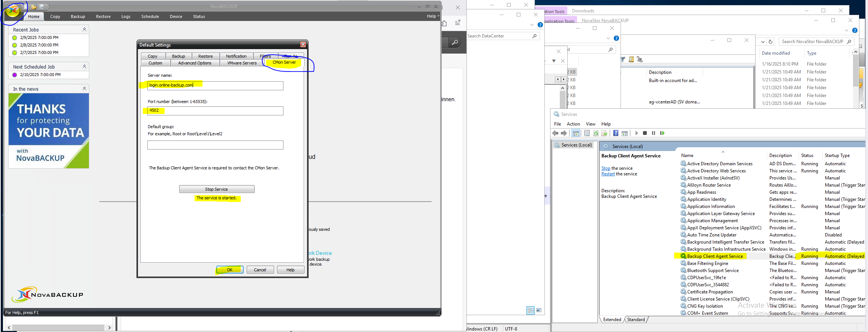Click the Forward arrow in Services toolbar

click(x=564, y=133)
